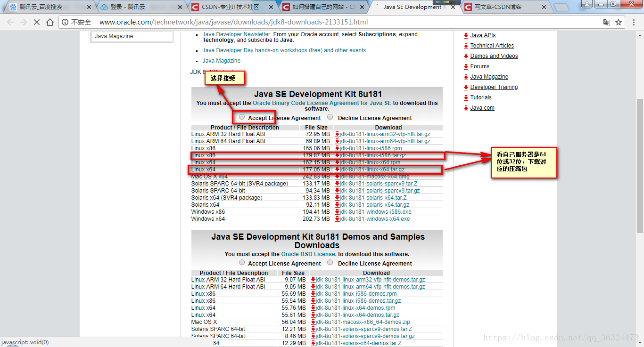Download jdk-8u181-linux-i586-demos.tar.gz
Viewport: 644px width, 347px height.
[358, 301]
